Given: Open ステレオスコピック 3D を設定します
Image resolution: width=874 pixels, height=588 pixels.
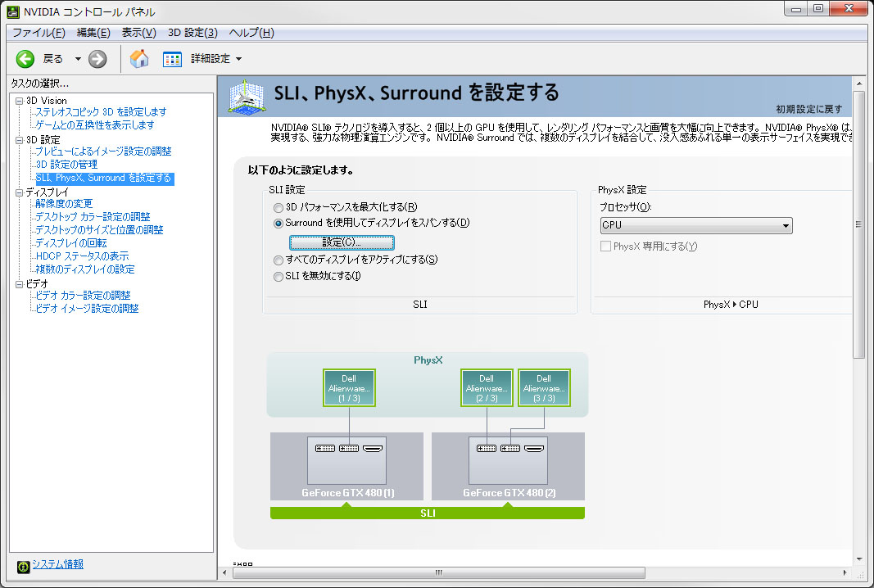Looking at the screenshot, I should click(101, 112).
